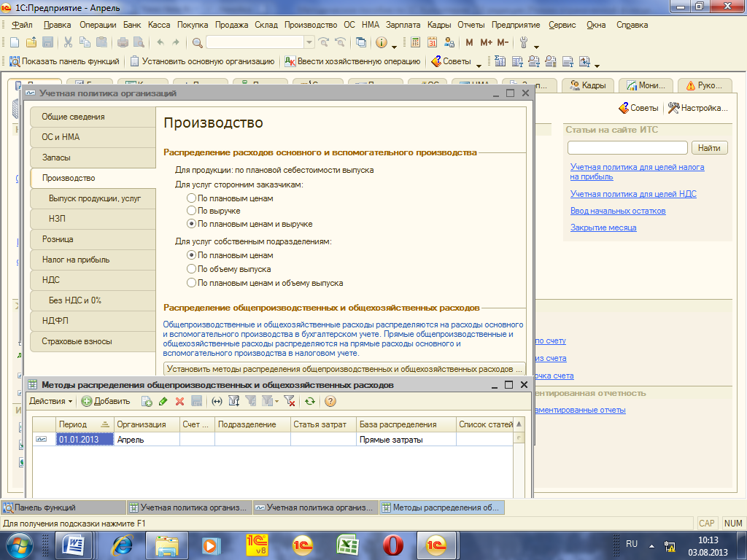Click the Cut scissors icon
747x560 pixels.
(x=68, y=42)
